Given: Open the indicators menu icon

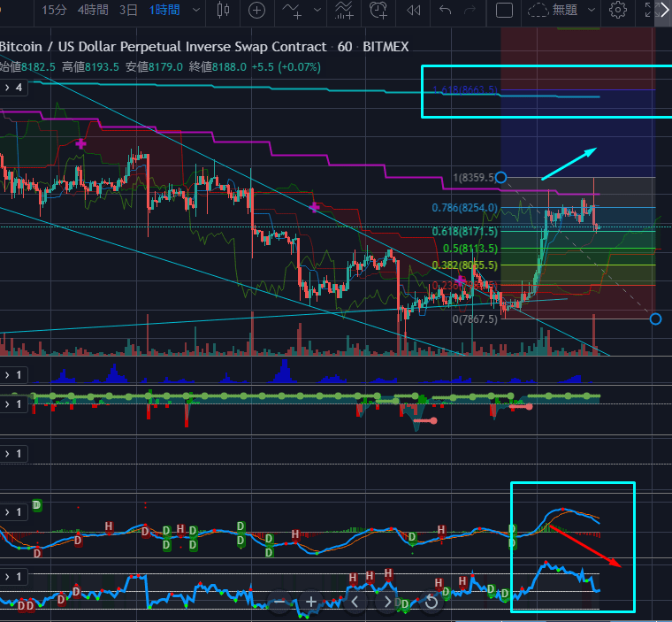Looking at the screenshot, I should click(293, 10).
